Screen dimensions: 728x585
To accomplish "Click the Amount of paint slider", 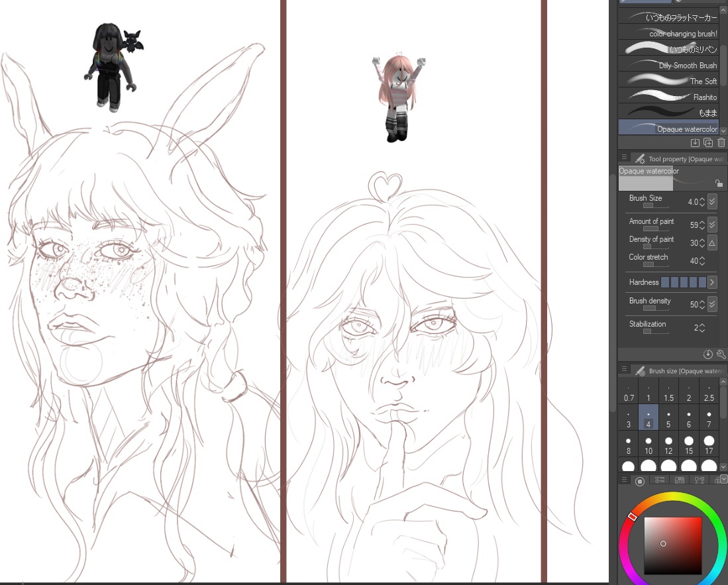I will pyautogui.click(x=656, y=229).
